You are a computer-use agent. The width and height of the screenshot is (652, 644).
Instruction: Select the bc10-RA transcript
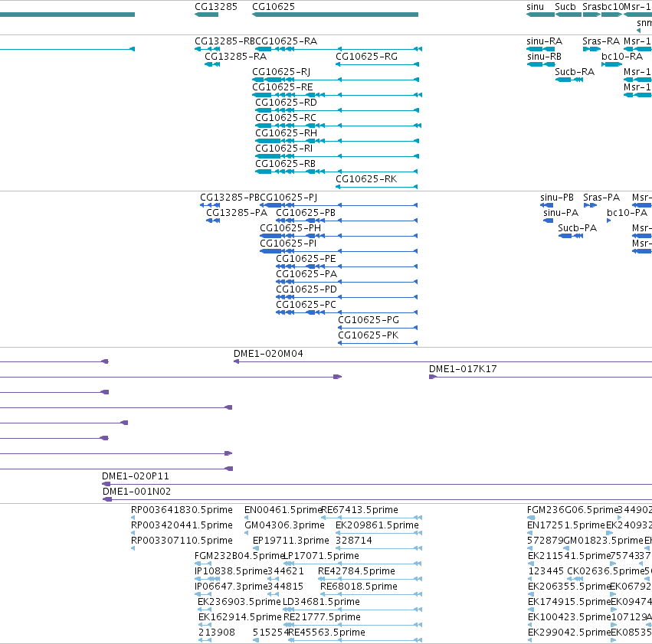(622, 57)
